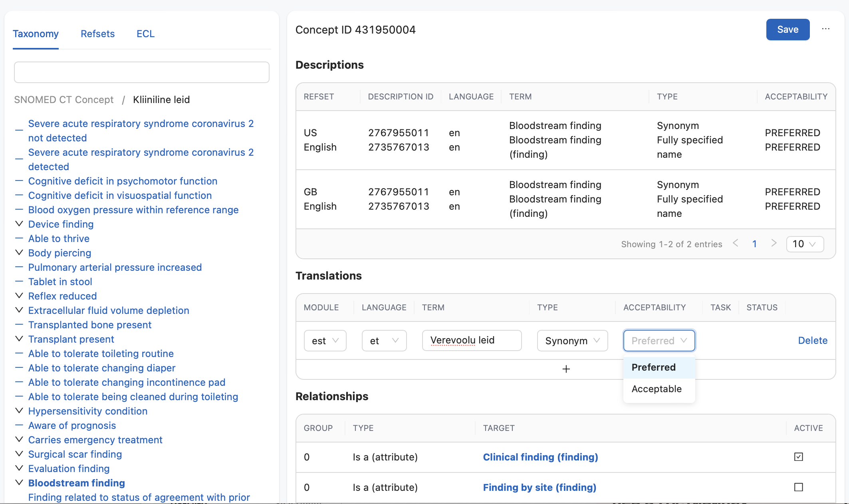
Task: Select Preferred from acceptability dropdown
Action: coord(653,367)
